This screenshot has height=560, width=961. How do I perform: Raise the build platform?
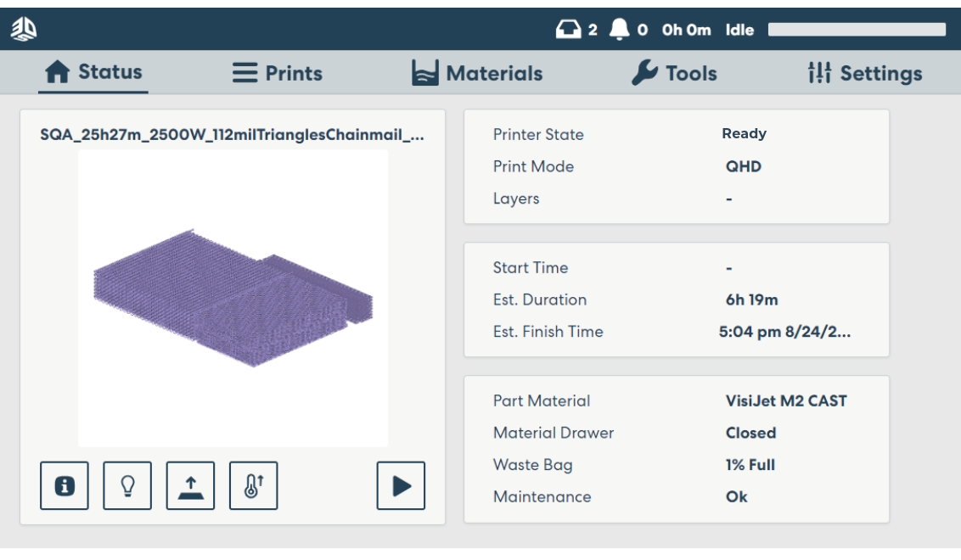[190, 485]
